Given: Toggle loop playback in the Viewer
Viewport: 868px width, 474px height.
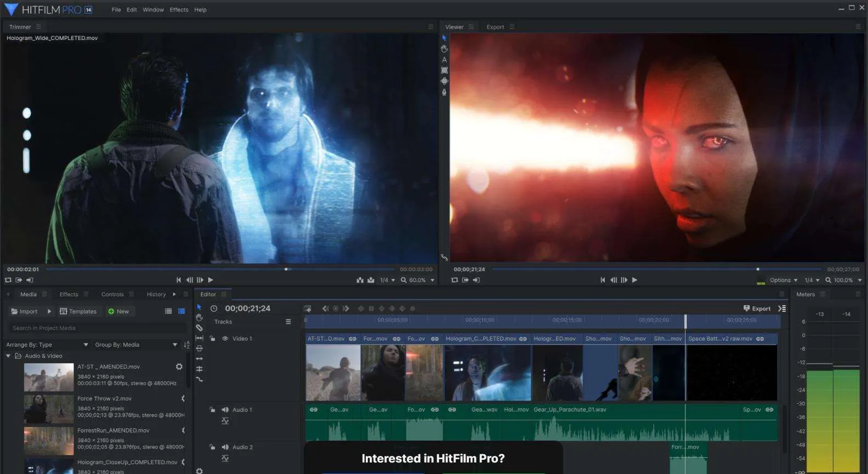Looking at the screenshot, I should [455, 280].
